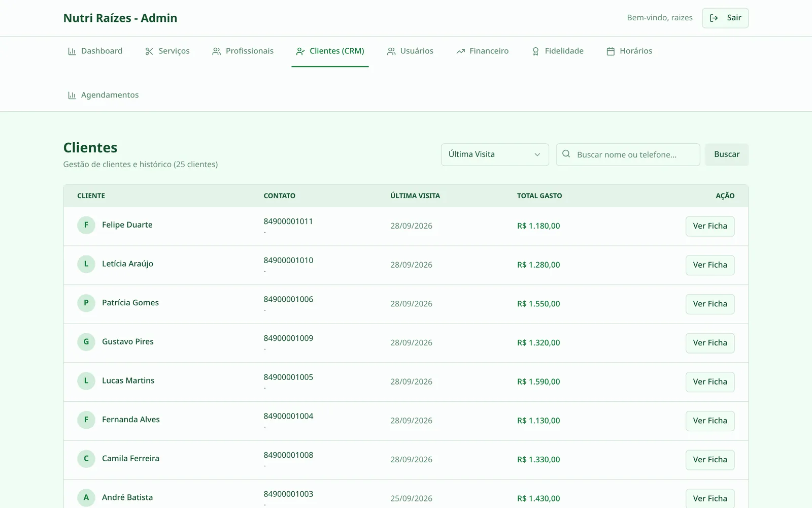
Task: Click André Batista's avatar letter A
Action: 86,498
